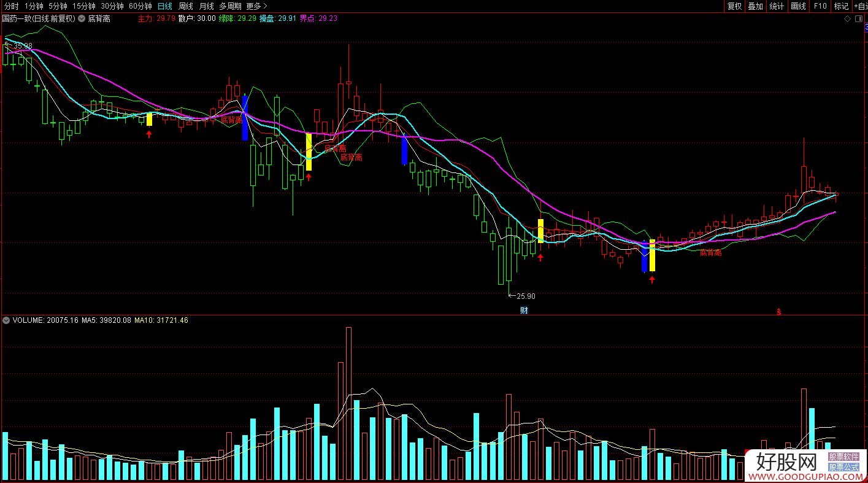Click the 复权 adjustment button
The height and width of the screenshot is (483, 868).
pyautogui.click(x=734, y=6)
